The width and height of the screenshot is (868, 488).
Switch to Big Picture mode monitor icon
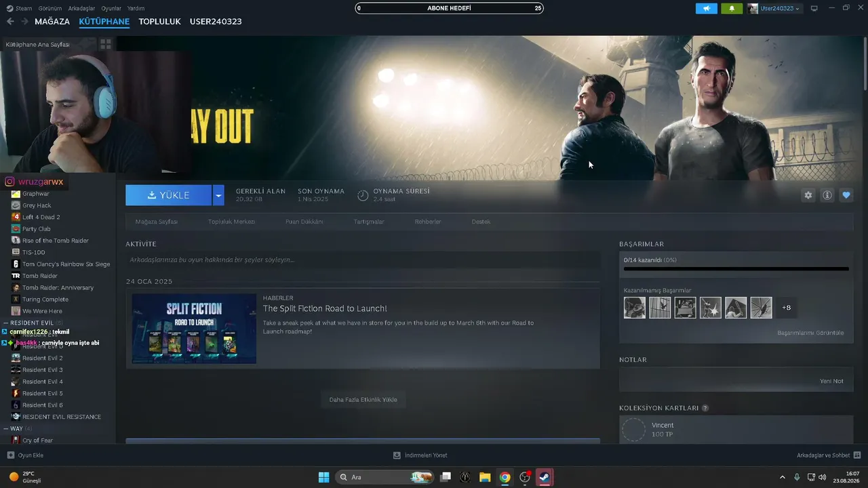[814, 8]
